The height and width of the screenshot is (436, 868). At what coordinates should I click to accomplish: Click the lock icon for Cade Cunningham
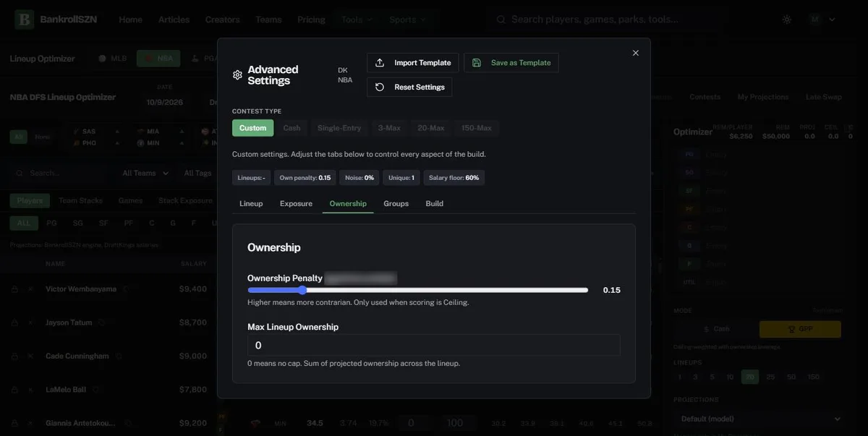pyautogui.click(x=14, y=356)
